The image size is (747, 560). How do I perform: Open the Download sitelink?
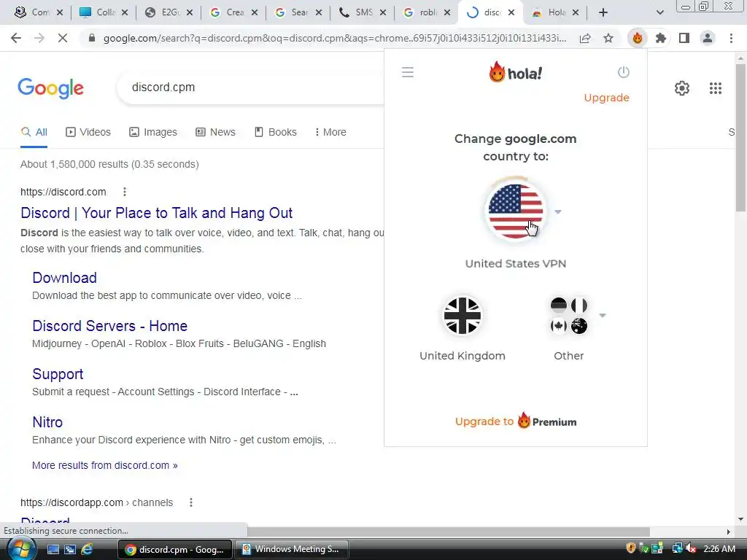pos(64,278)
